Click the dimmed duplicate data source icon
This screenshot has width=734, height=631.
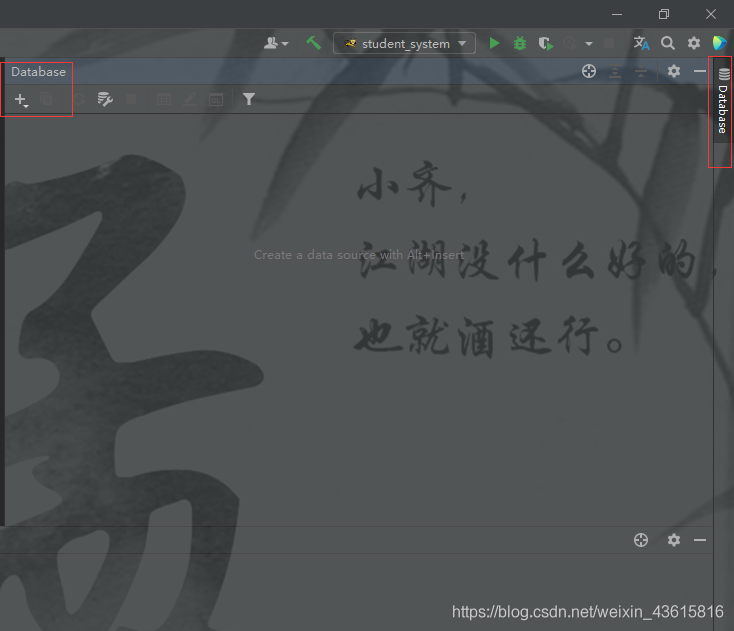pyautogui.click(x=46, y=99)
